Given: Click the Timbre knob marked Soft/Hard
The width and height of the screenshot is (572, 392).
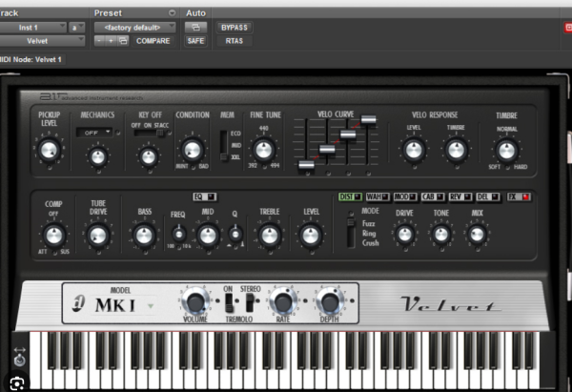Looking at the screenshot, I should point(505,149).
